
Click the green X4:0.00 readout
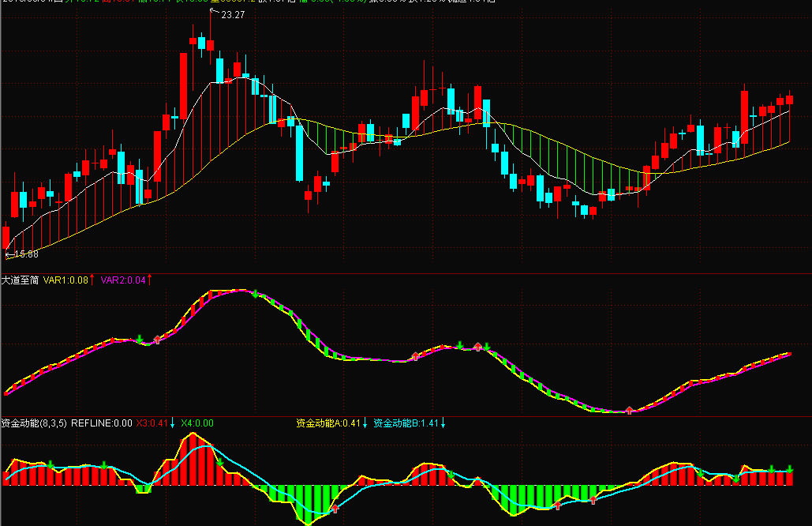click(196, 423)
